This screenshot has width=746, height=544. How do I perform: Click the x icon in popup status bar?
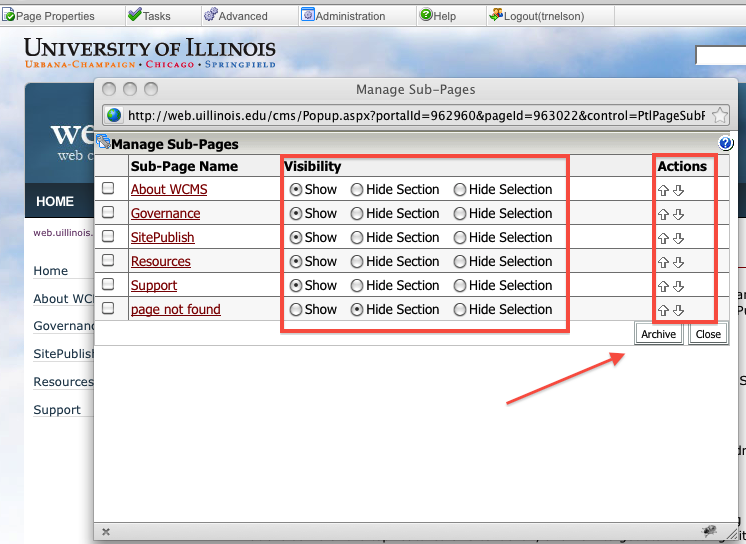coord(106,532)
